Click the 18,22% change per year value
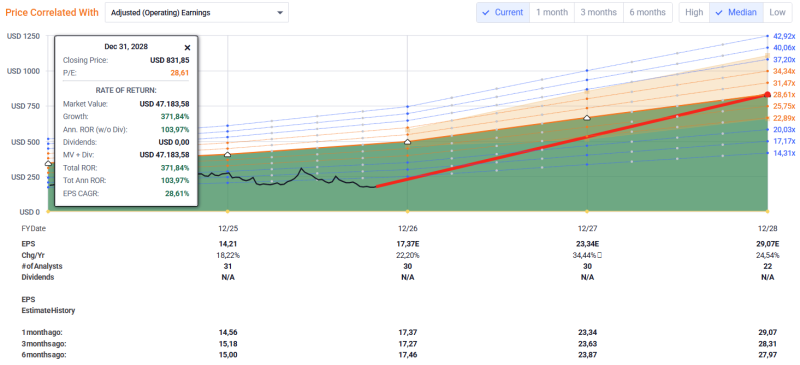The image size is (800, 365). pyautogui.click(x=228, y=255)
